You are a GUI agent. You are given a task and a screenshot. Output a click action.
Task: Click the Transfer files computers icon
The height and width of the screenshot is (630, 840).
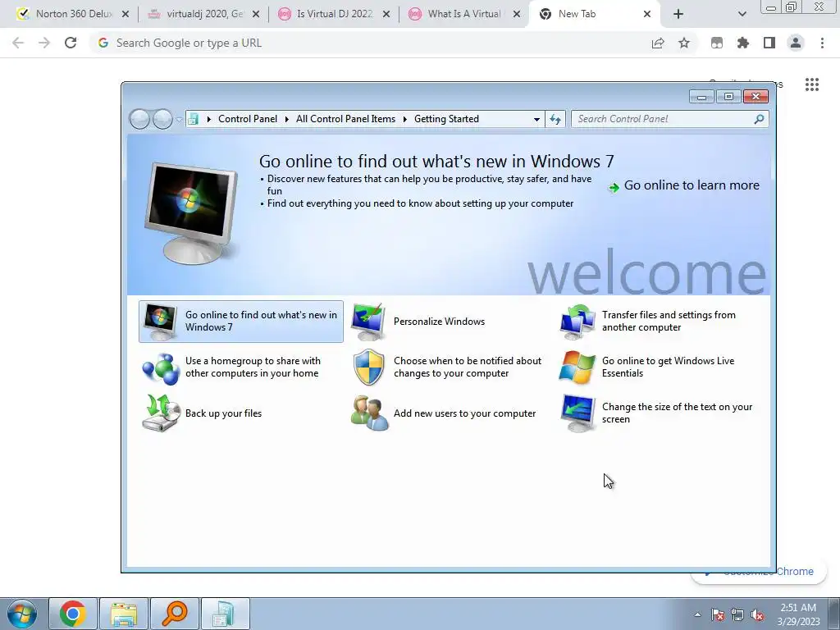pos(577,322)
